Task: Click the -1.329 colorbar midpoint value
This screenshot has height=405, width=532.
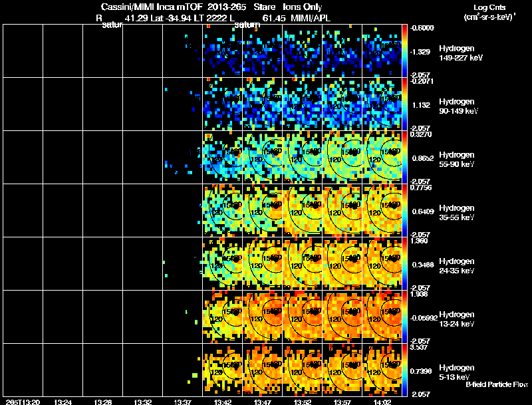Action: [420, 52]
